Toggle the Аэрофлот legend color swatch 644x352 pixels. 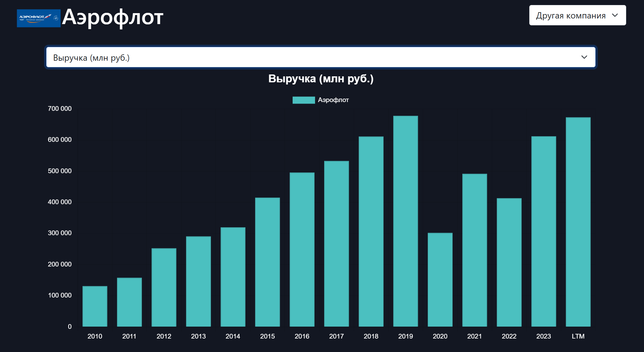tap(304, 100)
